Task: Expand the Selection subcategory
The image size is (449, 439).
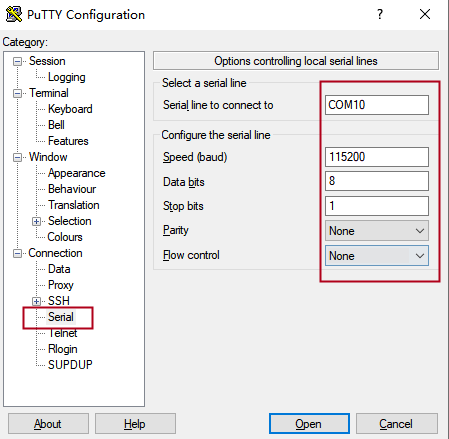Action: [x=36, y=221]
